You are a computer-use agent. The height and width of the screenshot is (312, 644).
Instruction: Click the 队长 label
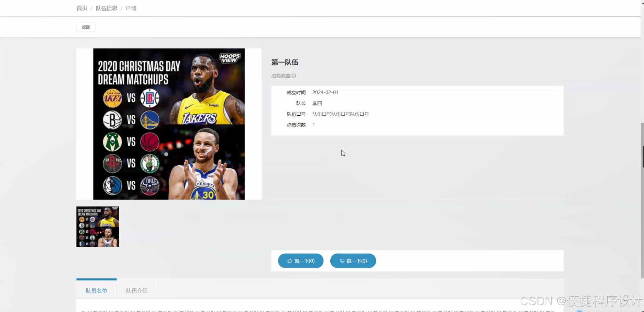pyautogui.click(x=301, y=103)
